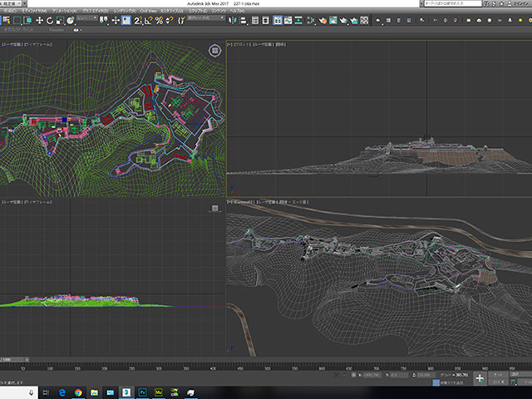Click the help search input field
The height and width of the screenshot is (399, 532).
pyautogui.click(x=453, y=3)
